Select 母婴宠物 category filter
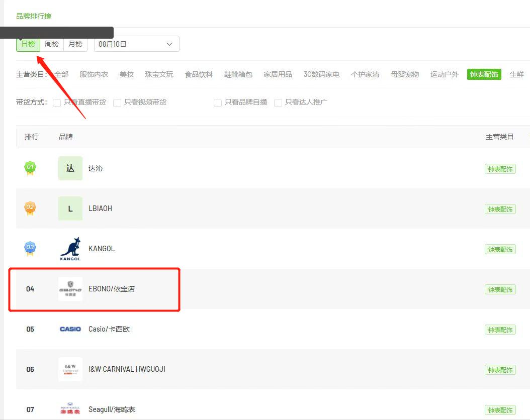The image size is (530, 420). [x=405, y=74]
